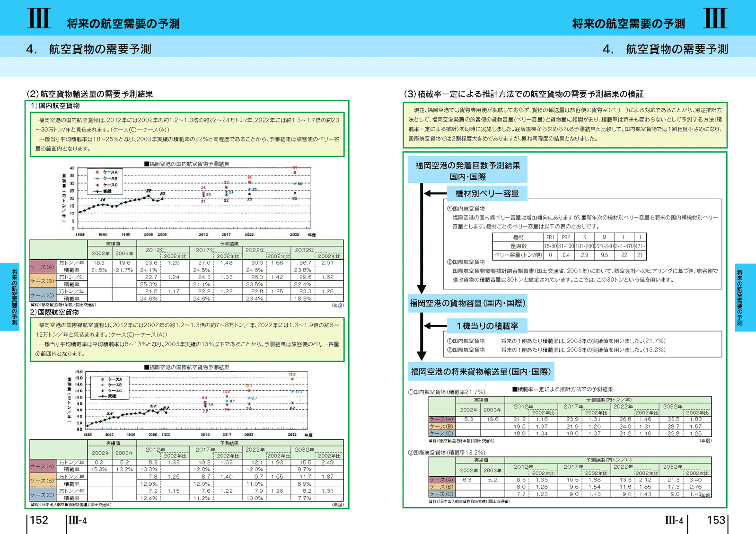This screenshot has height=534, width=756.
Task: Click '座席数' row label in aircraft table
Action: (x=518, y=246)
